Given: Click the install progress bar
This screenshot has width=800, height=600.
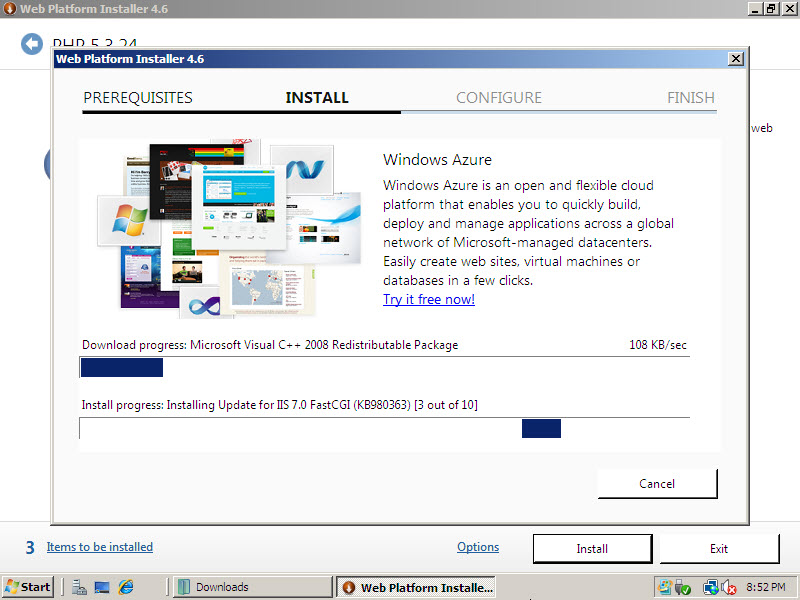Looking at the screenshot, I should 385,429.
